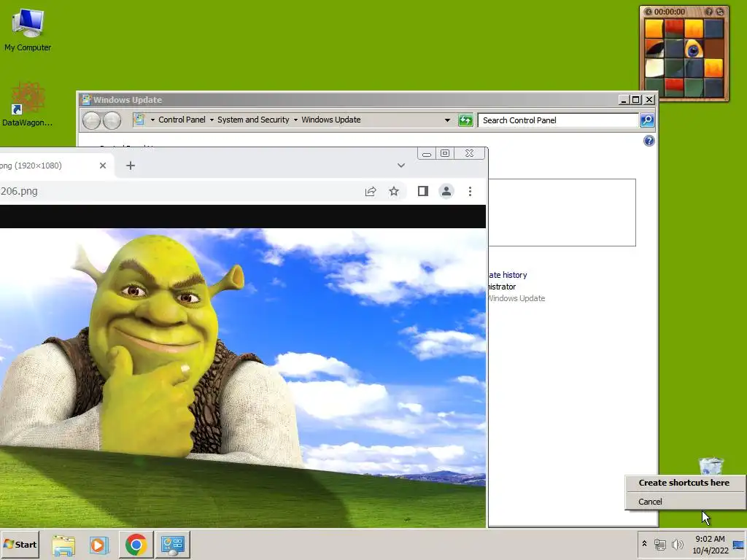Open Chrome's side panel
Image resolution: width=747 pixels, height=560 pixels.
(422, 192)
